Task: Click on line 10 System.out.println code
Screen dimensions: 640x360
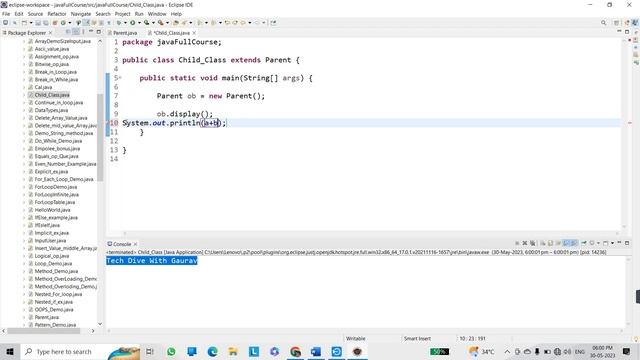Action: pyautogui.click(x=174, y=123)
